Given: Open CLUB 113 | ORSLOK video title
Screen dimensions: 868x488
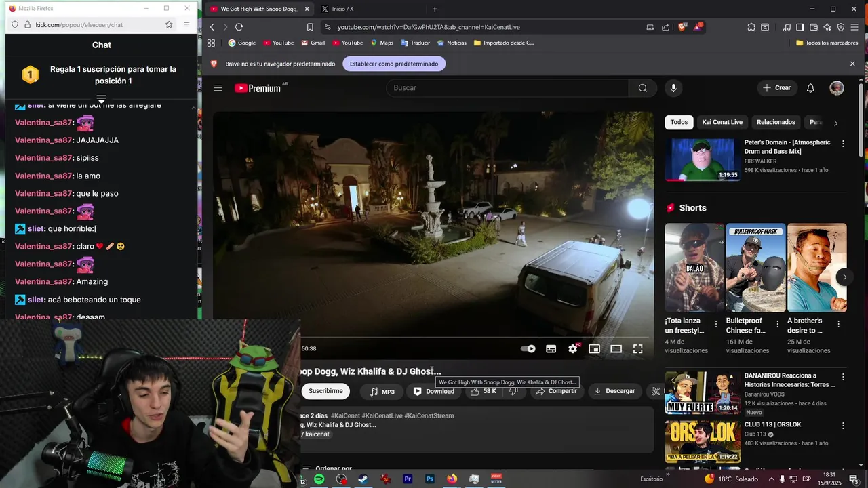Looking at the screenshot, I should click(772, 424).
